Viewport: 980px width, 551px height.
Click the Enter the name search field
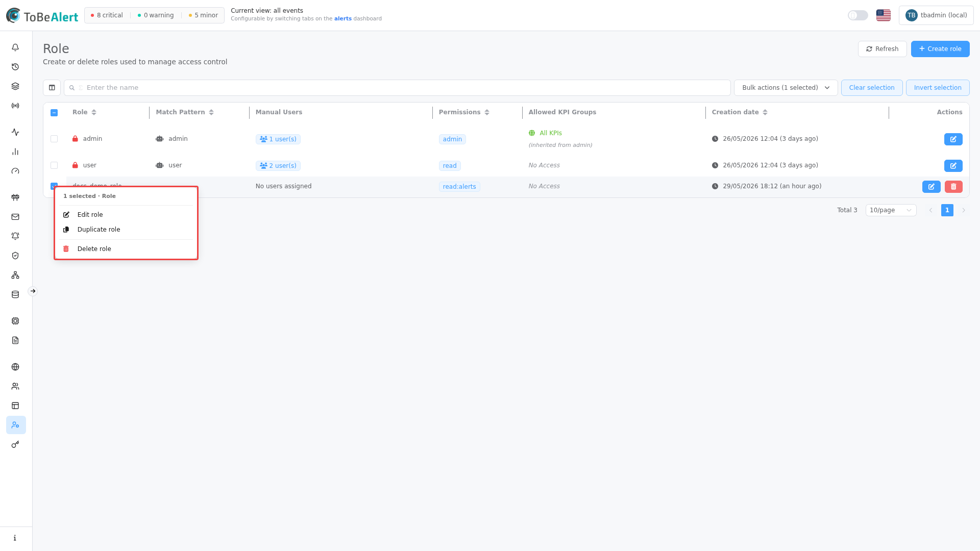click(397, 88)
